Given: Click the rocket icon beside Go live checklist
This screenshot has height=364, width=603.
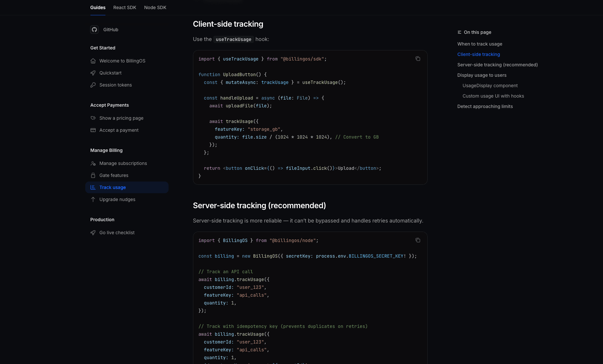Looking at the screenshot, I should click(x=93, y=233).
